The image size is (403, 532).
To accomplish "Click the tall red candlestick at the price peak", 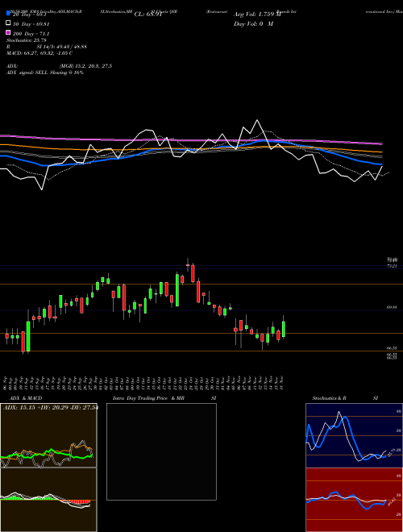I will [x=193, y=273].
